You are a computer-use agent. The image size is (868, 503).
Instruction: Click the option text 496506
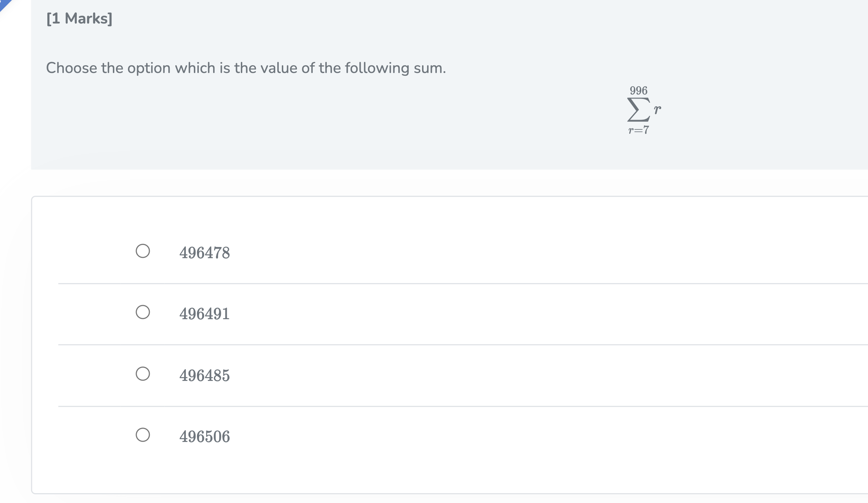[x=205, y=436]
